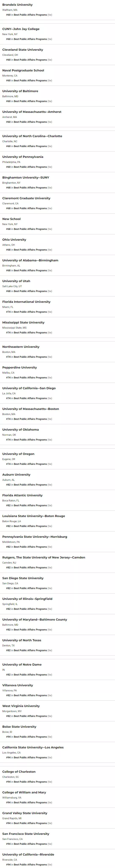The image size is (115, 868).
Task: Open the New School profile
Action: tap(11, 219)
